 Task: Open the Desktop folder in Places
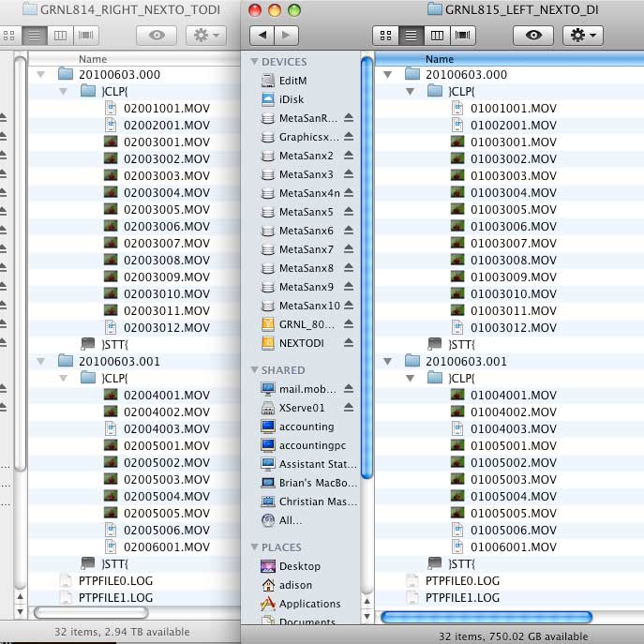click(x=299, y=566)
